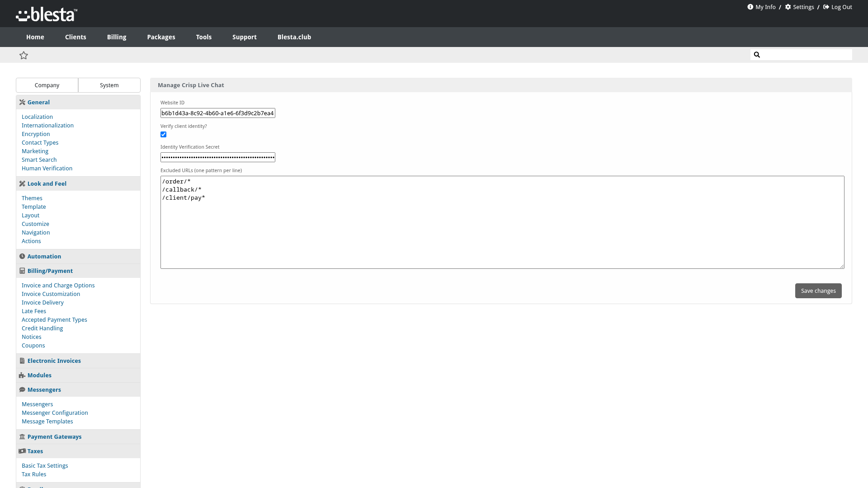Collapse the Messengers section
The height and width of the screenshot is (488, 868).
click(78, 390)
